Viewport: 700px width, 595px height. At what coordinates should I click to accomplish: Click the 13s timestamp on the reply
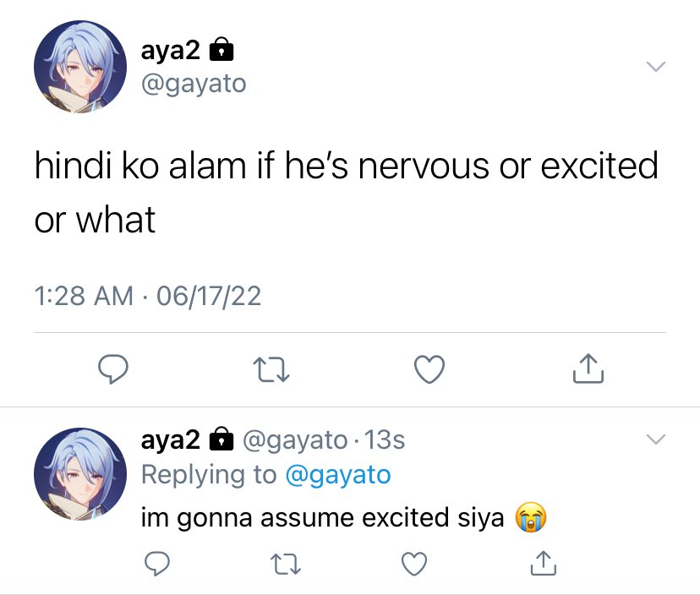pyautogui.click(x=385, y=440)
